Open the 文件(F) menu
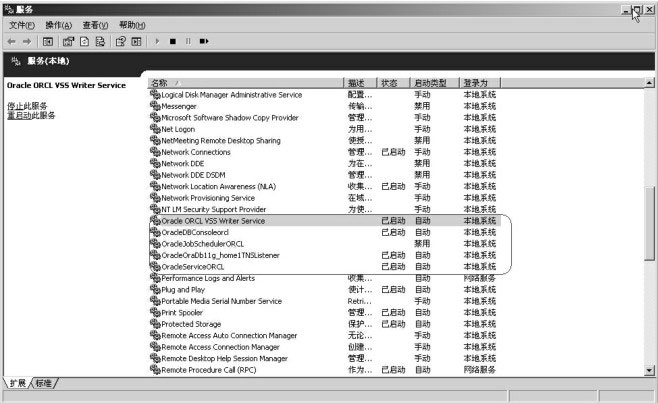 [22, 25]
